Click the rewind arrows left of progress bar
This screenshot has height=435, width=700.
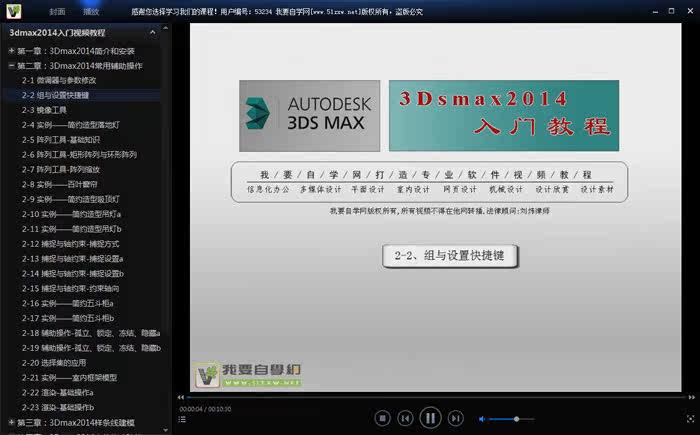tap(180, 397)
